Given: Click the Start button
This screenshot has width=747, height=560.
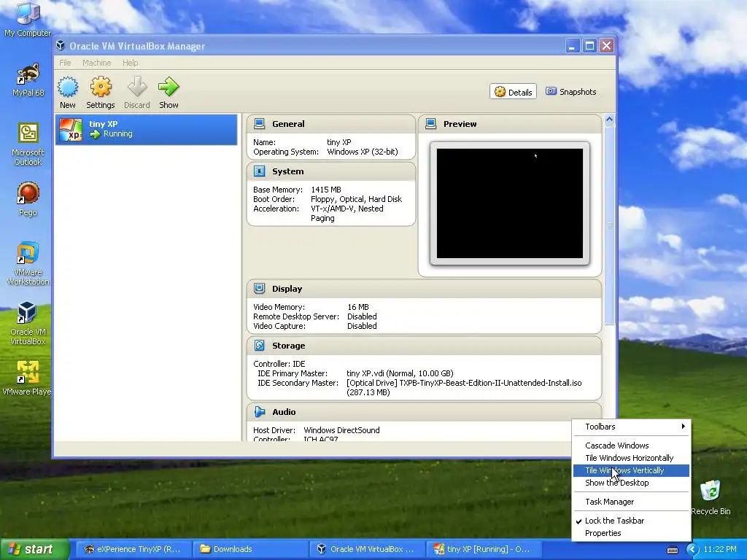Looking at the screenshot, I should pyautogui.click(x=34, y=549).
